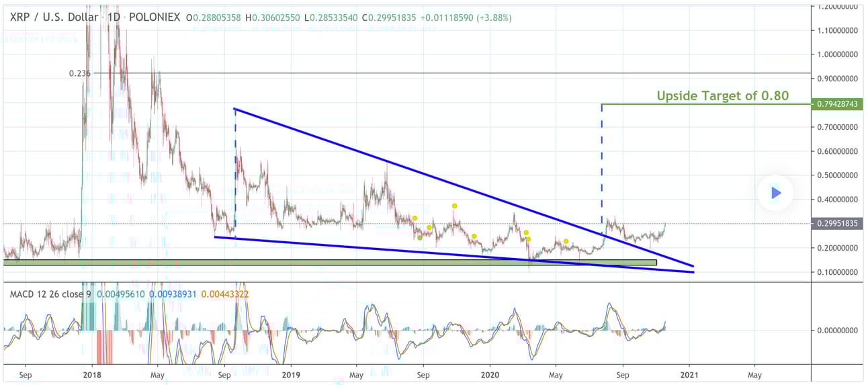Screen dimensions: 868x385
Task: Click the current price tag 0.29951835
Action: pos(838,223)
